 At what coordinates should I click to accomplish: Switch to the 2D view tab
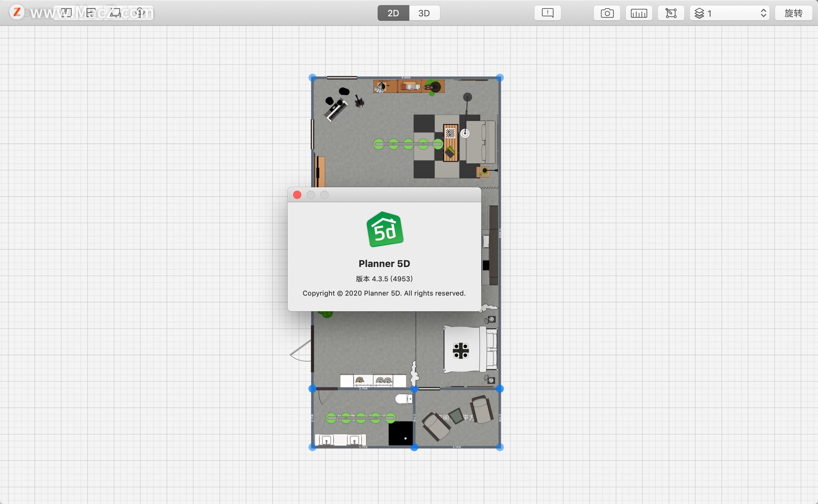[x=393, y=13]
